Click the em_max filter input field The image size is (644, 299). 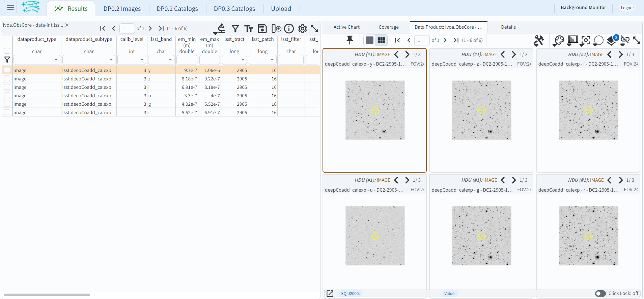[209, 60]
